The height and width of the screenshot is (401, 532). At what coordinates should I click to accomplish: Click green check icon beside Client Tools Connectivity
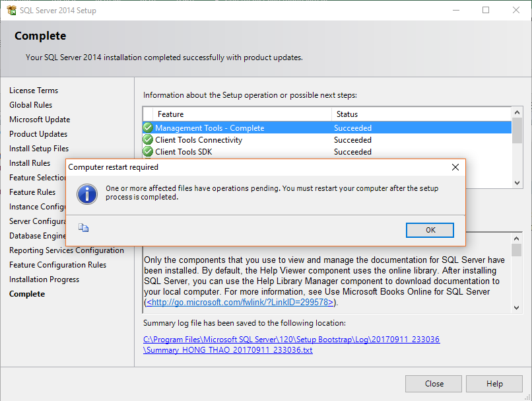[x=148, y=139]
